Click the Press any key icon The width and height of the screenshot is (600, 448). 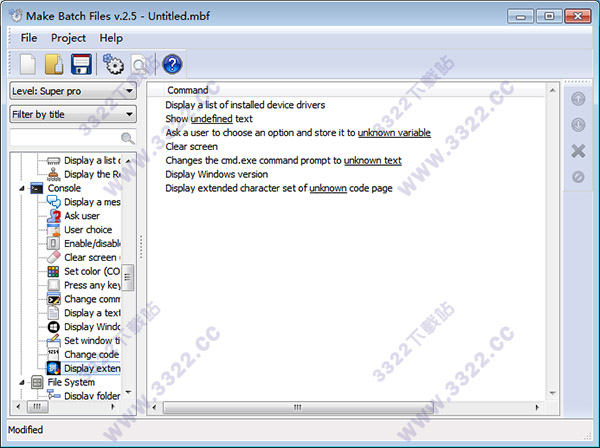(53, 285)
